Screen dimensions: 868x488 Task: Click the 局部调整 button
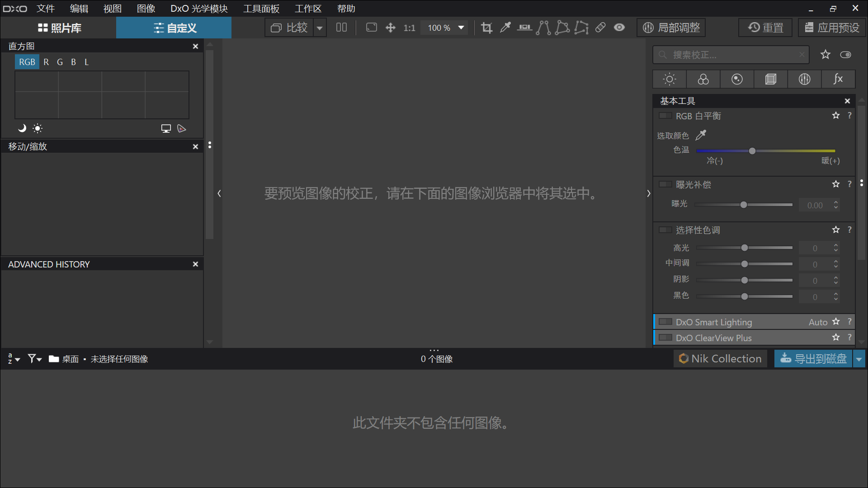[x=673, y=28]
